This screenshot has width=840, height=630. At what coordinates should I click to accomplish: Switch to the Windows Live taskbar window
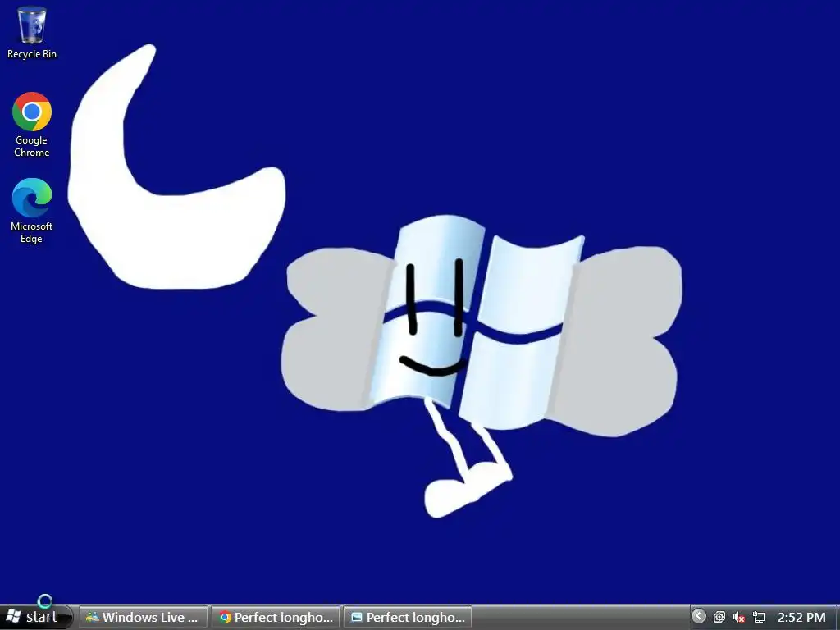pyautogui.click(x=143, y=617)
